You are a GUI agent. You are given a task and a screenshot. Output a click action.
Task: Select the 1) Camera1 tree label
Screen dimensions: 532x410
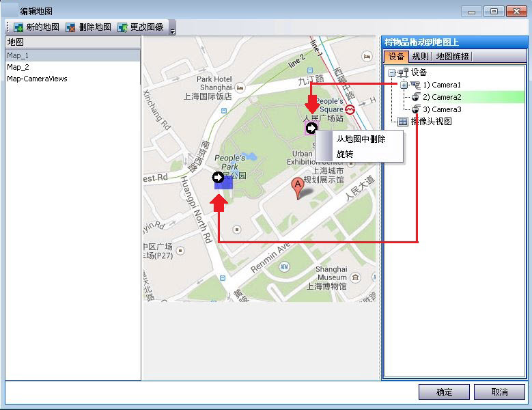pyautogui.click(x=442, y=85)
